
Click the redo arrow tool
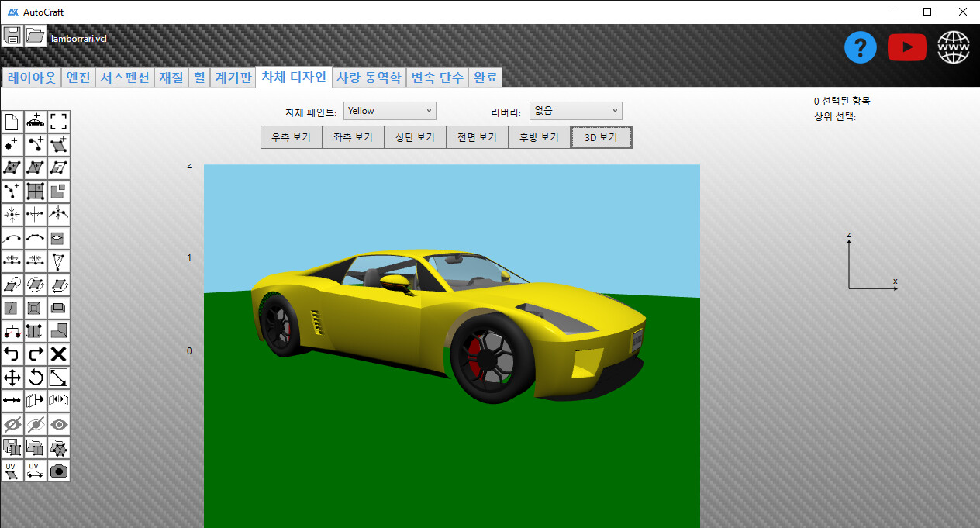point(36,354)
